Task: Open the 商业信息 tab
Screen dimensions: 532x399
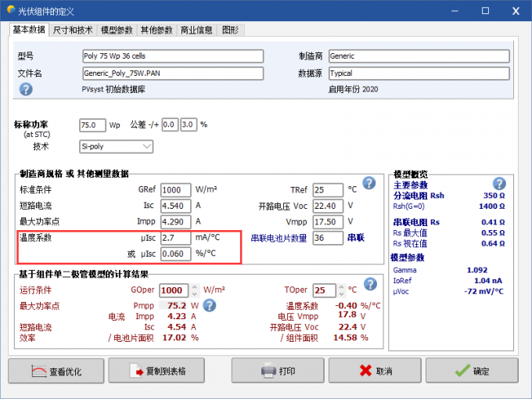Action: [196, 31]
